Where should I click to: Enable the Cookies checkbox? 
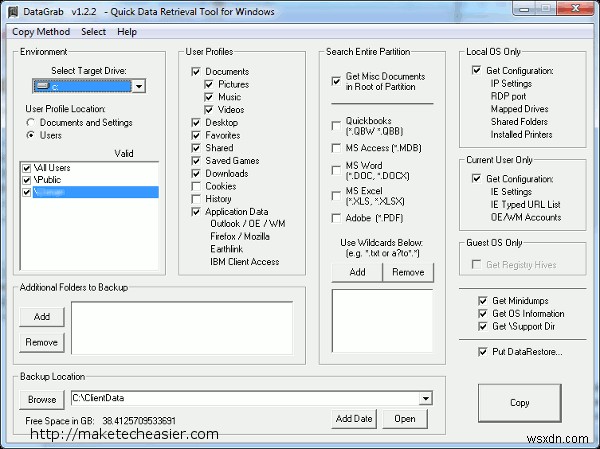click(x=196, y=186)
